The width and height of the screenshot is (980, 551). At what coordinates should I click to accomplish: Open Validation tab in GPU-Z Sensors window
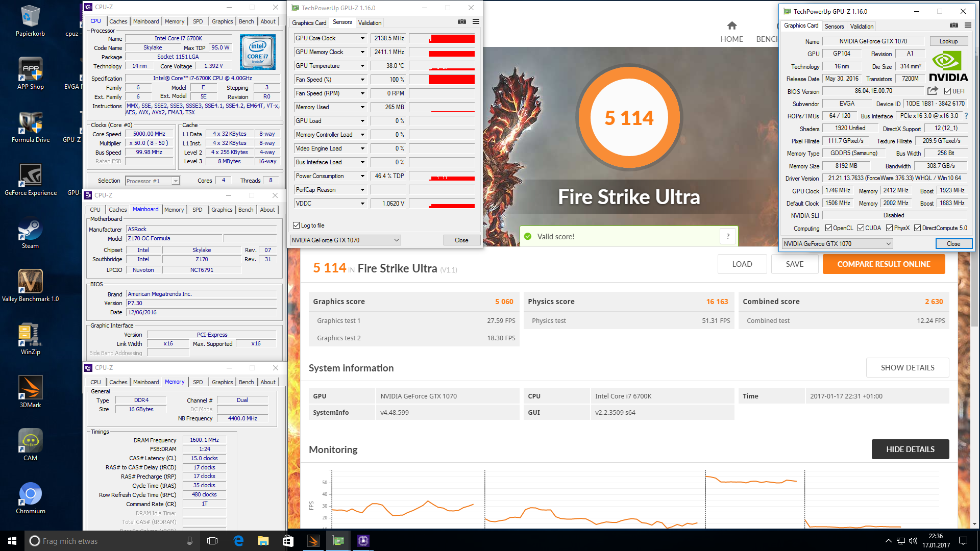tap(370, 23)
